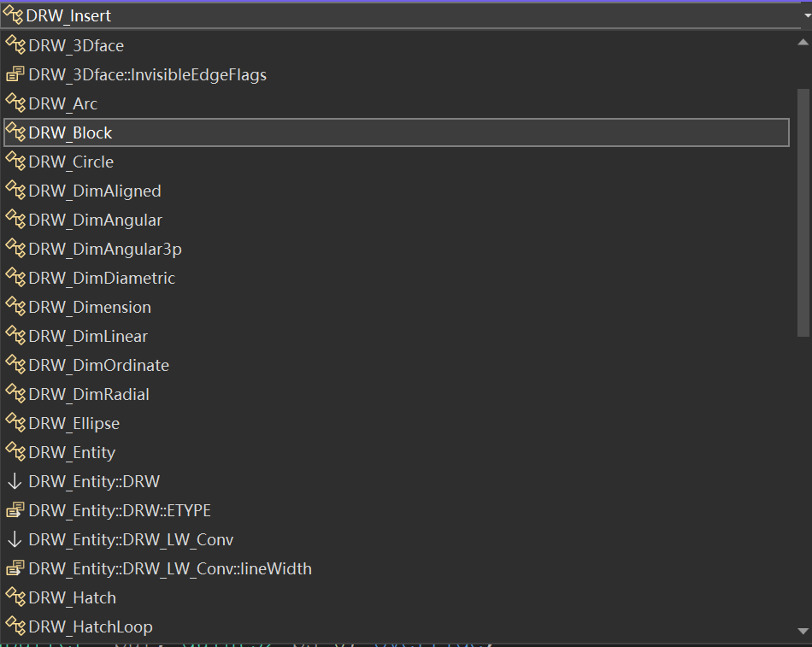Click the class icon next to DRW_Ellipse
The width and height of the screenshot is (812, 647).
(x=15, y=423)
